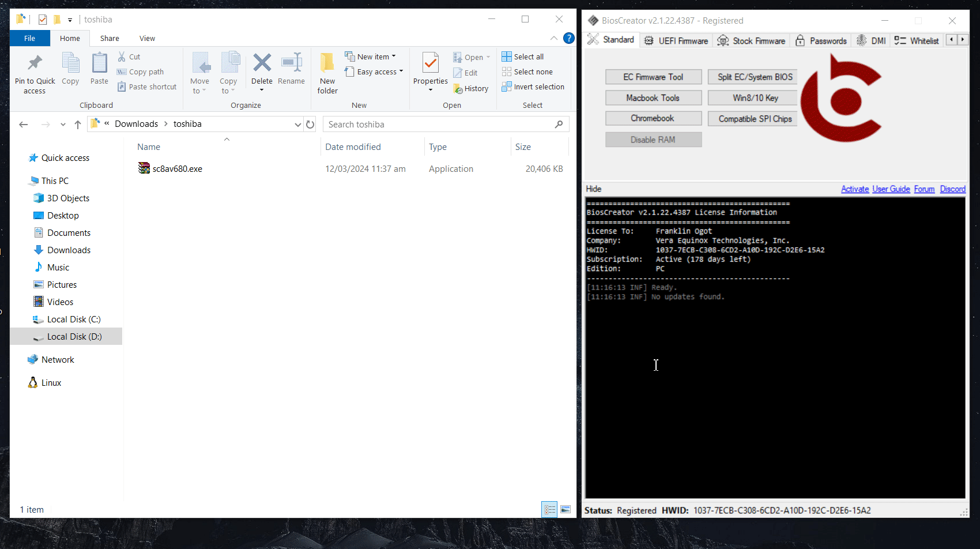The width and height of the screenshot is (980, 549).
Task: Open the Properties dropdown arrow
Action: (x=430, y=90)
